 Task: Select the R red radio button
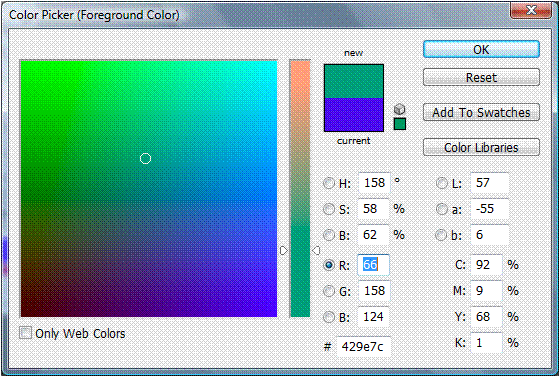tap(329, 265)
